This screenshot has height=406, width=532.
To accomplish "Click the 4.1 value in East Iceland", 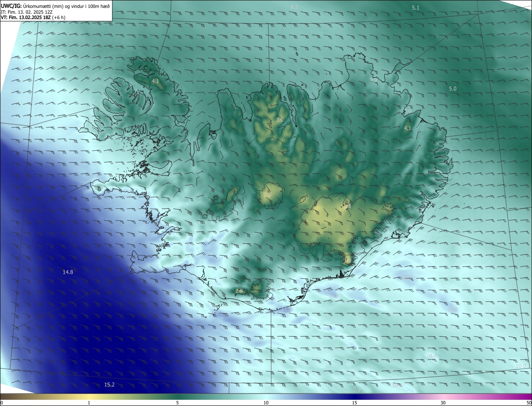I will pyautogui.click(x=408, y=128).
